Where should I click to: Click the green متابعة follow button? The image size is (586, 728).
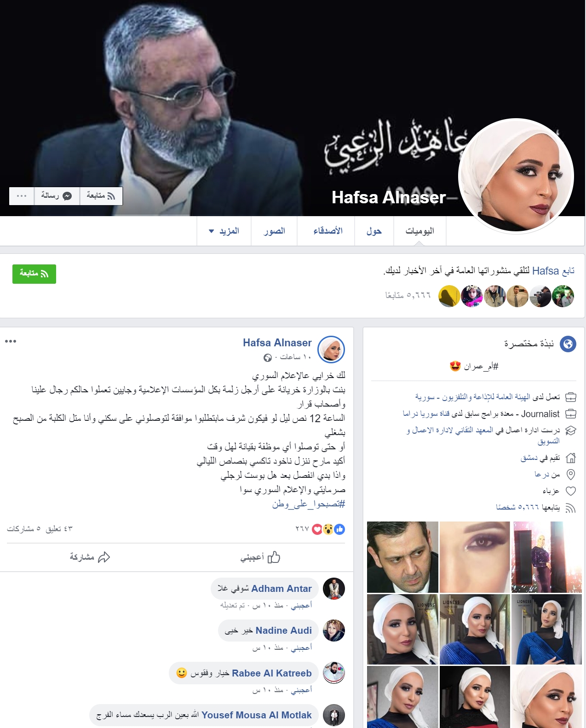click(x=34, y=274)
